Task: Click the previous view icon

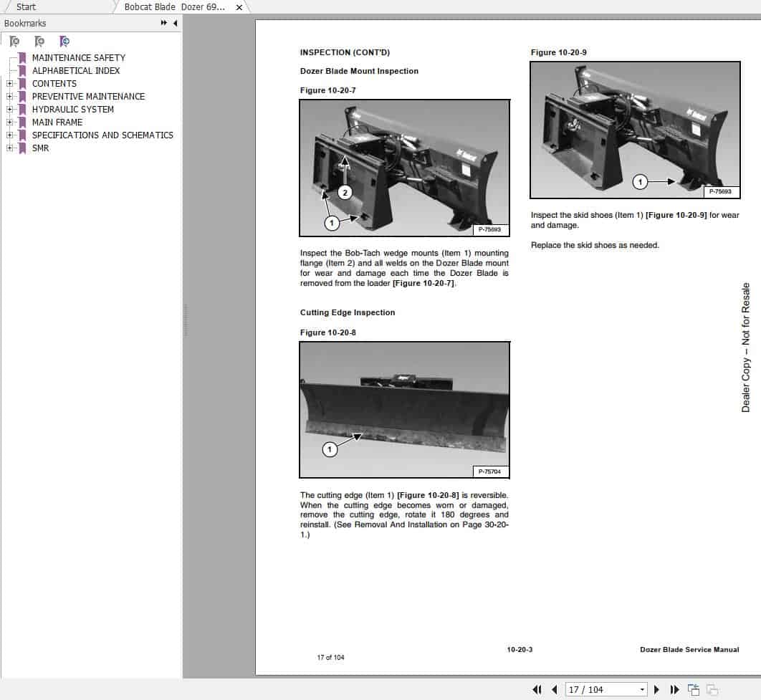Action: (694, 689)
